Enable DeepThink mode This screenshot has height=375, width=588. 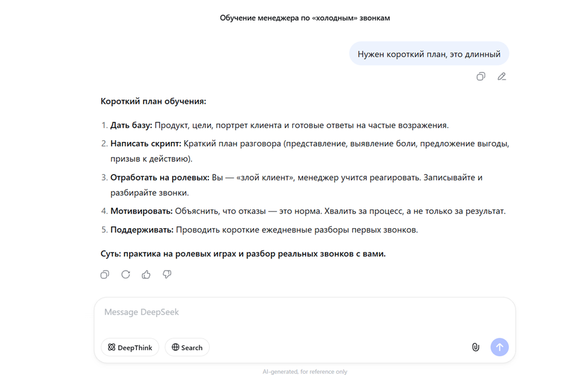129,347
